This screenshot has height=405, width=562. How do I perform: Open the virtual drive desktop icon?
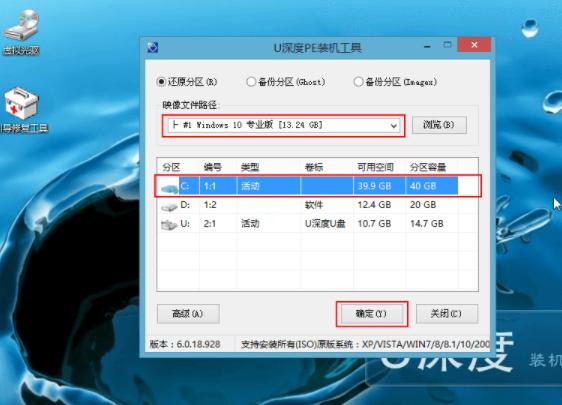tap(22, 26)
